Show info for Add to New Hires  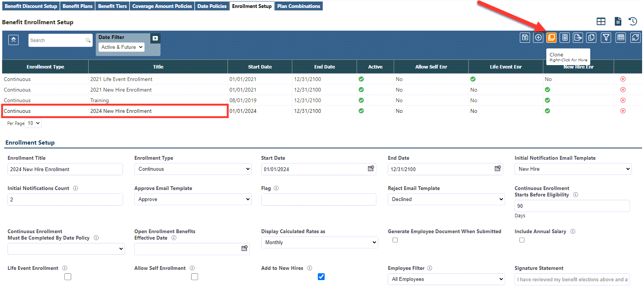(x=310, y=268)
